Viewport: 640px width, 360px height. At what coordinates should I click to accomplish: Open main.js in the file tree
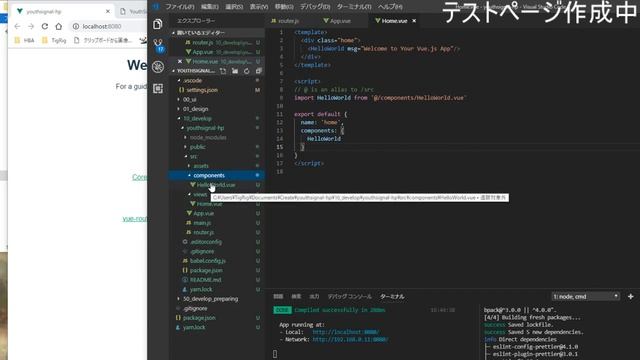pos(217,223)
